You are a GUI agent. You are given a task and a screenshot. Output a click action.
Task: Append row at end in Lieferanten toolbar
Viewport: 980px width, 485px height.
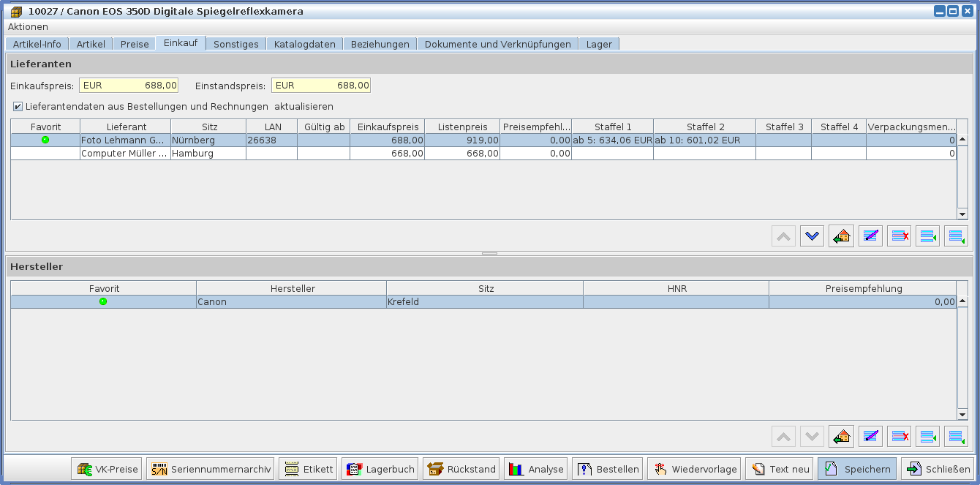[956, 236]
